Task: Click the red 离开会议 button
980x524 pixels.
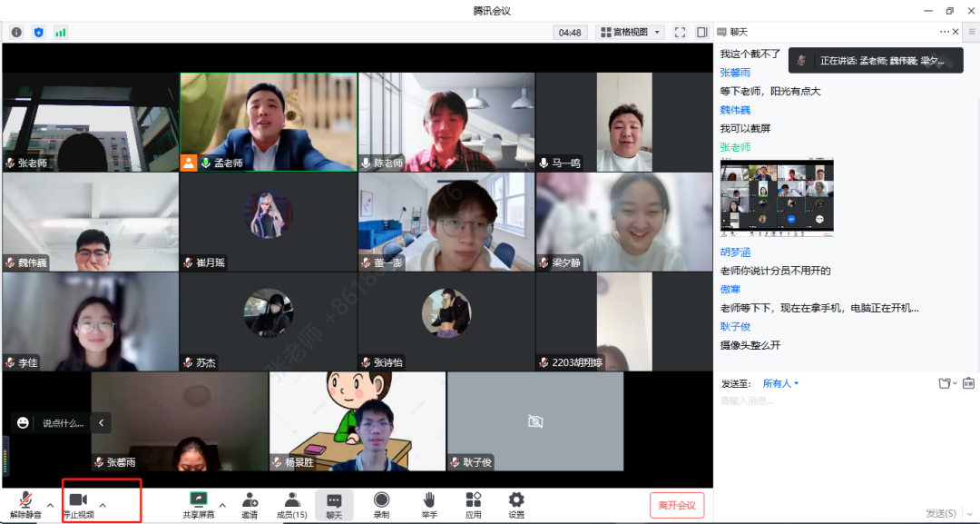Action: (676, 505)
